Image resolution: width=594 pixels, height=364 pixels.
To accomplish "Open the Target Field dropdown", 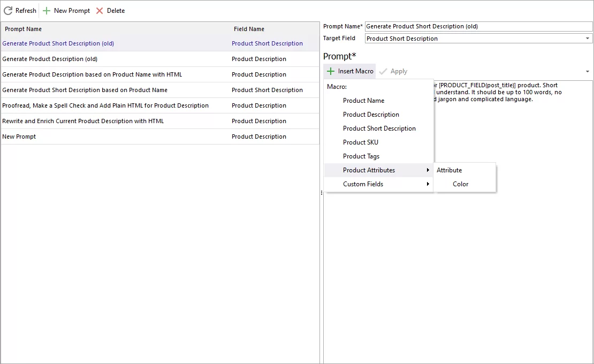I will tap(587, 38).
